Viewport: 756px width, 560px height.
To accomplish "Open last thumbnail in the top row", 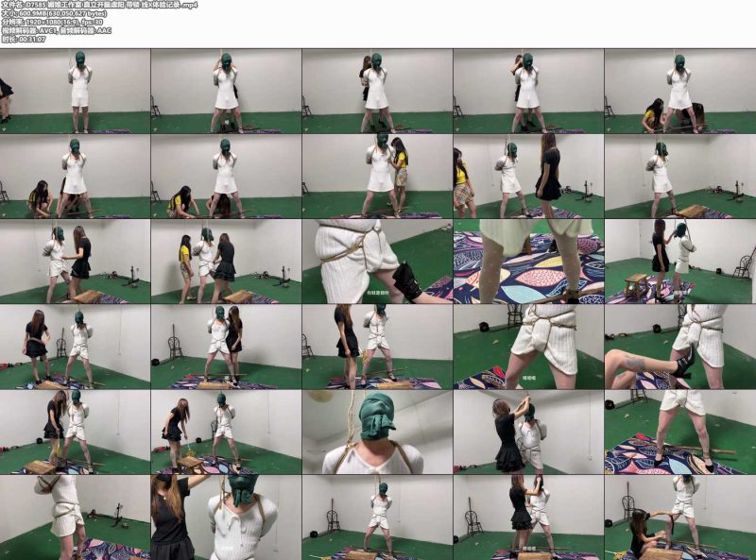I will [x=679, y=91].
